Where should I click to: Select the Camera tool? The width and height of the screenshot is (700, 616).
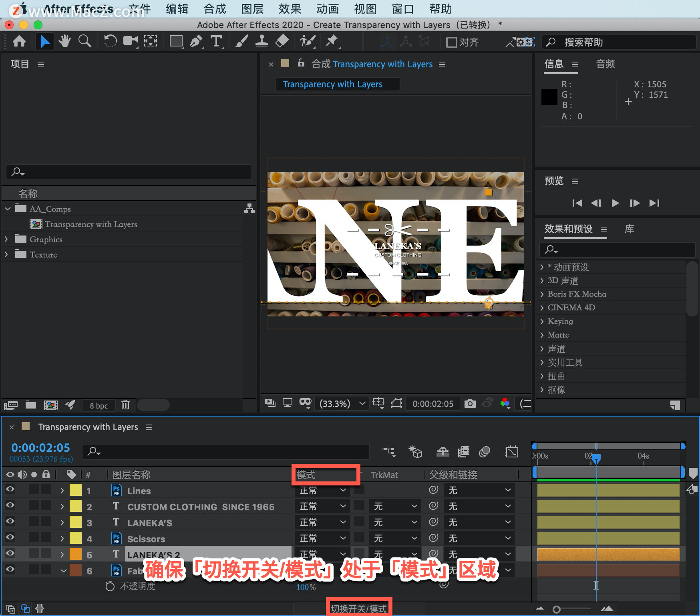tap(130, 41)
